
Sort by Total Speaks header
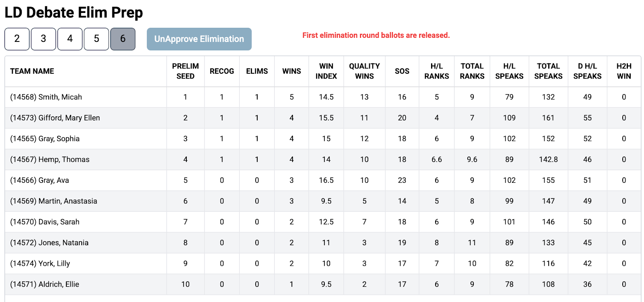(548, 71)
